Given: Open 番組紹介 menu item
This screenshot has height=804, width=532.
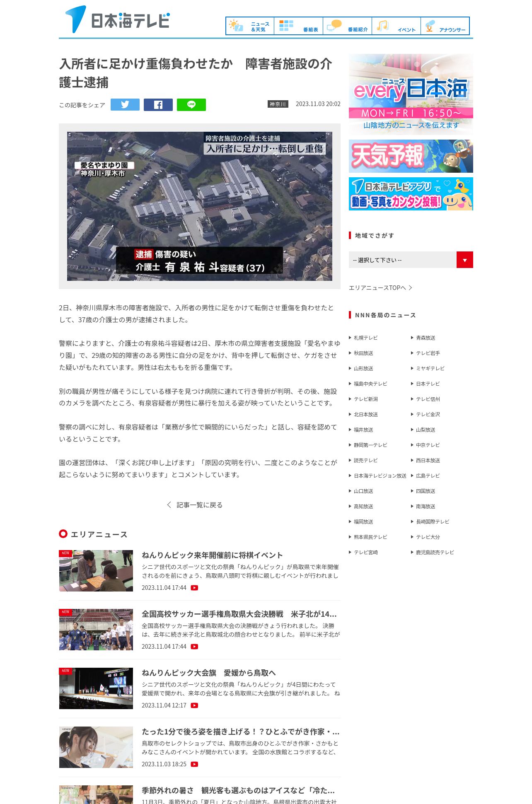Looking at the screenshot, I should (348, 26).
